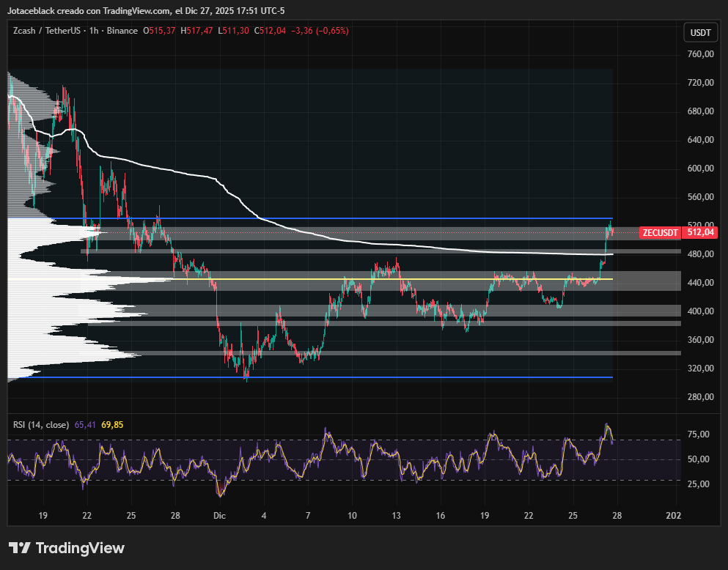This screenshot has width=728, height=570.
Task: Click the red ZECUSDT price tag
Action: (660, 232)
